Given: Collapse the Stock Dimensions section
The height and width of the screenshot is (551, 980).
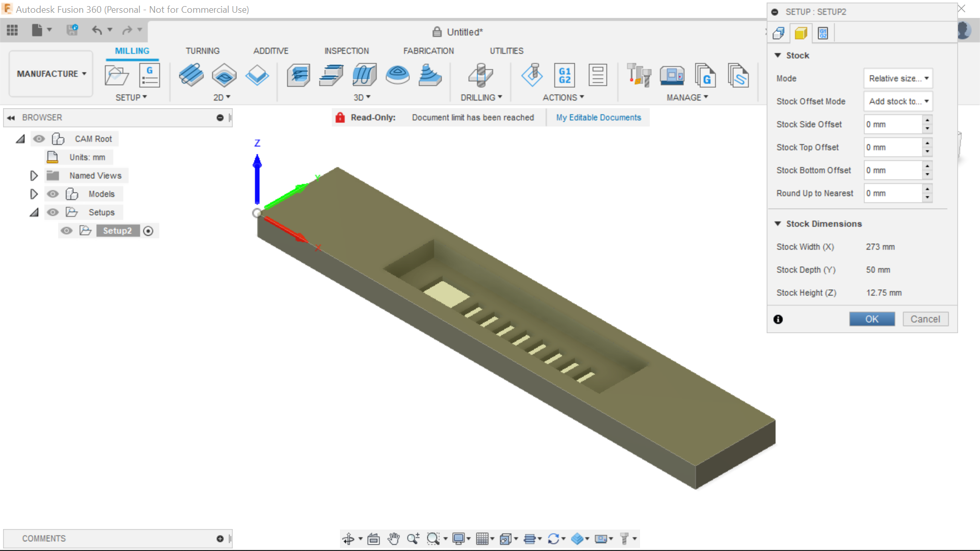Looking at the screenshot, I should pyautogui.click(x=778, y=224).
